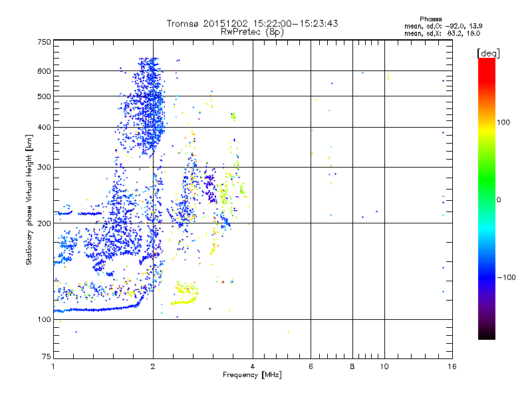Click the y-axis label '100'
The image size is (532, 399).
tap(44, 319)
